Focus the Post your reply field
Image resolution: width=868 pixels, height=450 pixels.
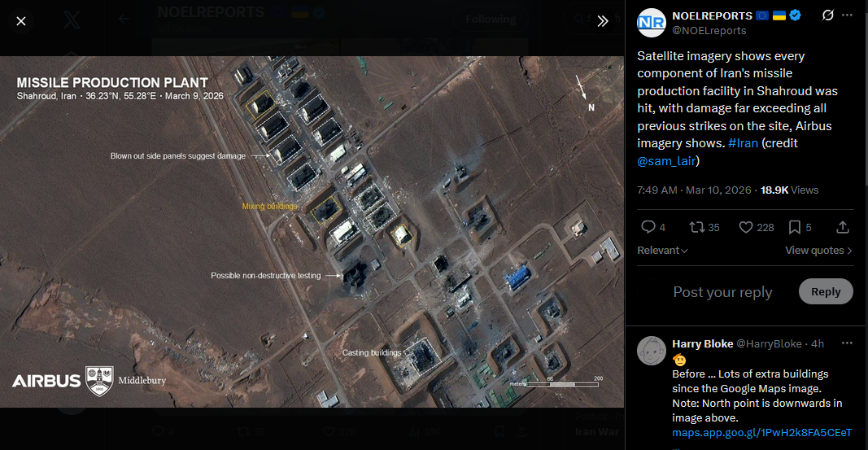(722, 291)
